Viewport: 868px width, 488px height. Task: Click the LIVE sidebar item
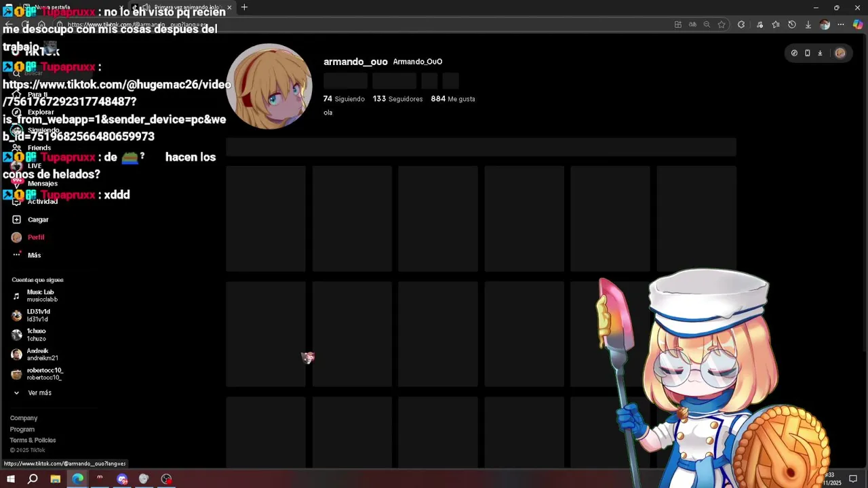27,165
